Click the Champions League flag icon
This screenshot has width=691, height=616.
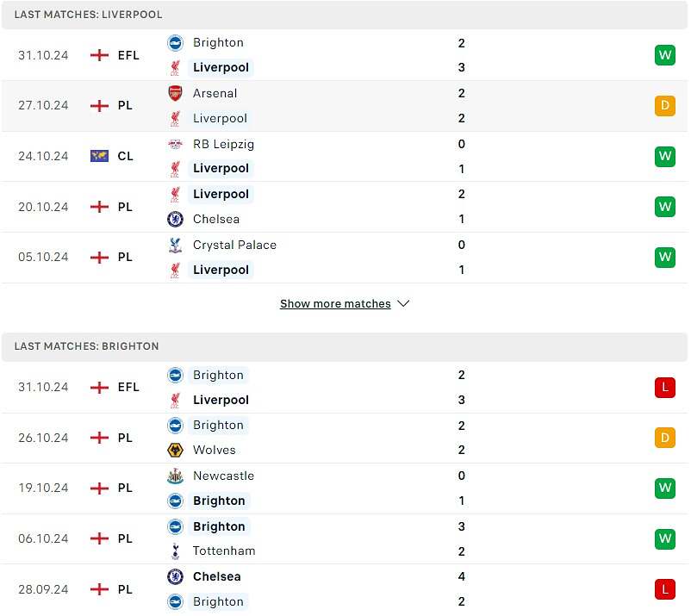[x=99, y=156]
